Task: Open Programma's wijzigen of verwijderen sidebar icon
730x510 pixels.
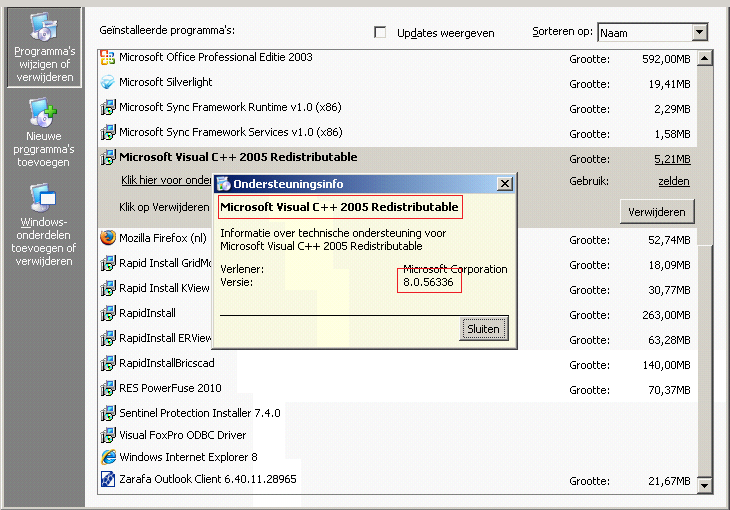Action: coord(43,30)
